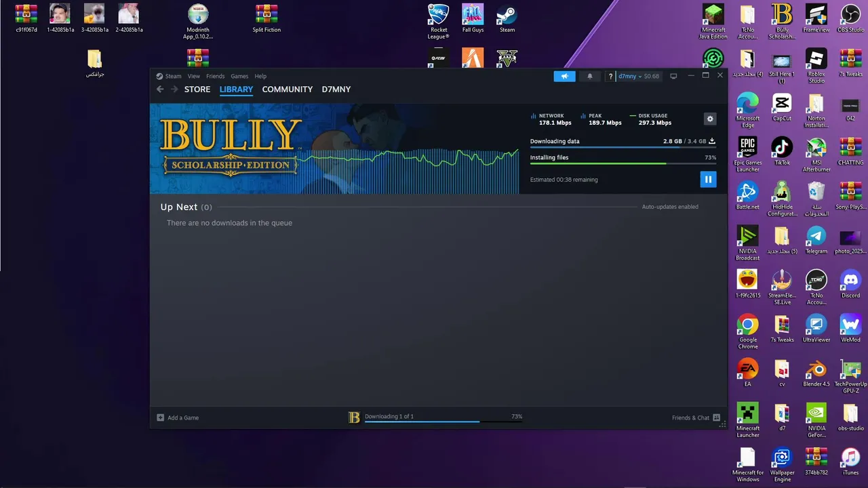The image size is (868, 488).
Task: Select the Telegram shortcut
Action: point(816,240)
